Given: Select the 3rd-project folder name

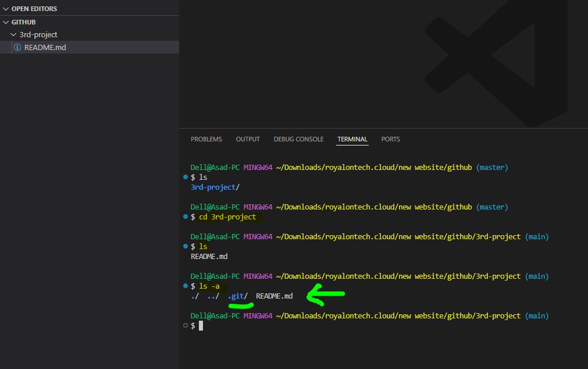Looking at the screenshot, I should coord(38,34).
